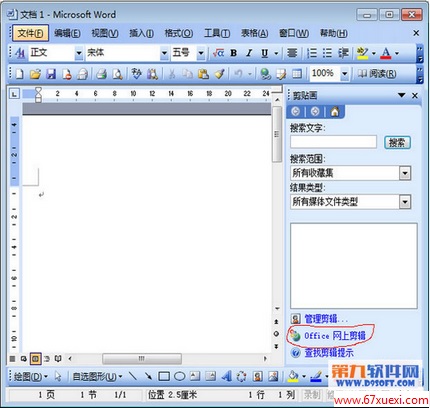
Task: Toggle Bold formatting
Action: pos(234,53)
